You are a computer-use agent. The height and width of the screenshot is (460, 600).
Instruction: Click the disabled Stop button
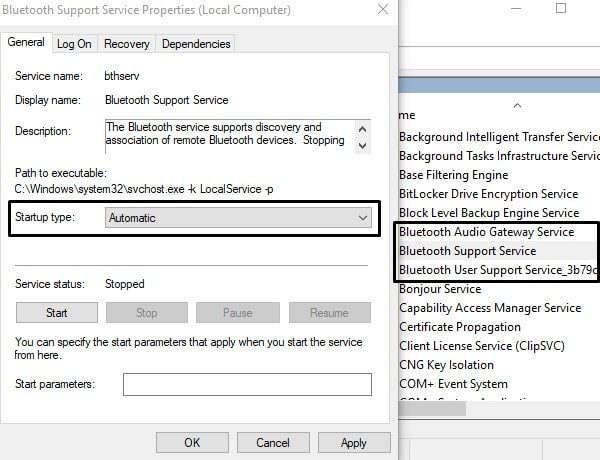tap(147, 313)
